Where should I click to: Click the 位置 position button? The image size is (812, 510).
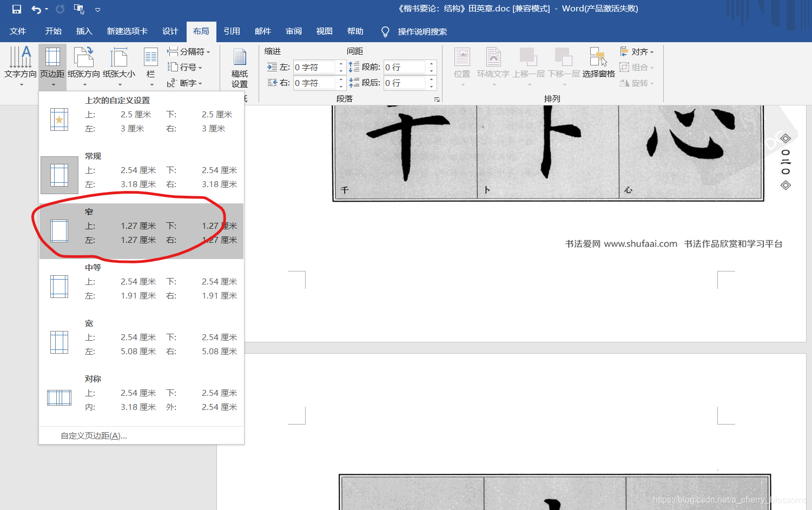click(462, 67)
